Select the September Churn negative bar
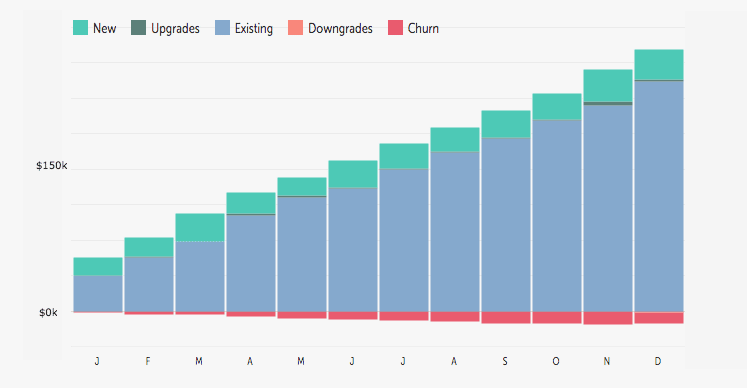Image resolution: width=747 pixels, height=388 pixels. (x=506, y=317)
